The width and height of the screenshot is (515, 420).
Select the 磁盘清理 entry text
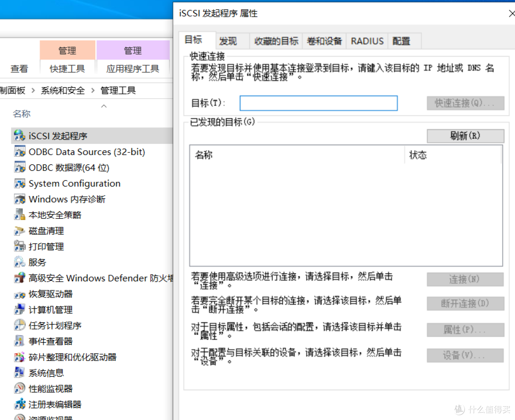[x=46, y=231]
